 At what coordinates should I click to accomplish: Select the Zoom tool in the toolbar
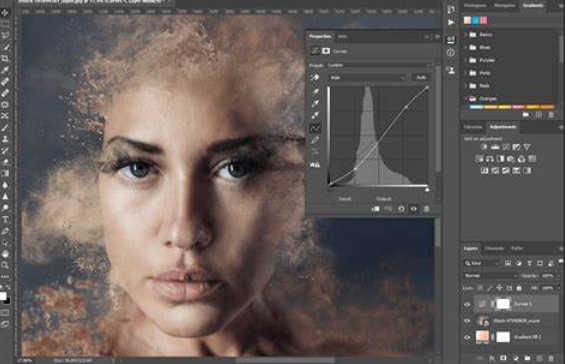click(5, 266)
